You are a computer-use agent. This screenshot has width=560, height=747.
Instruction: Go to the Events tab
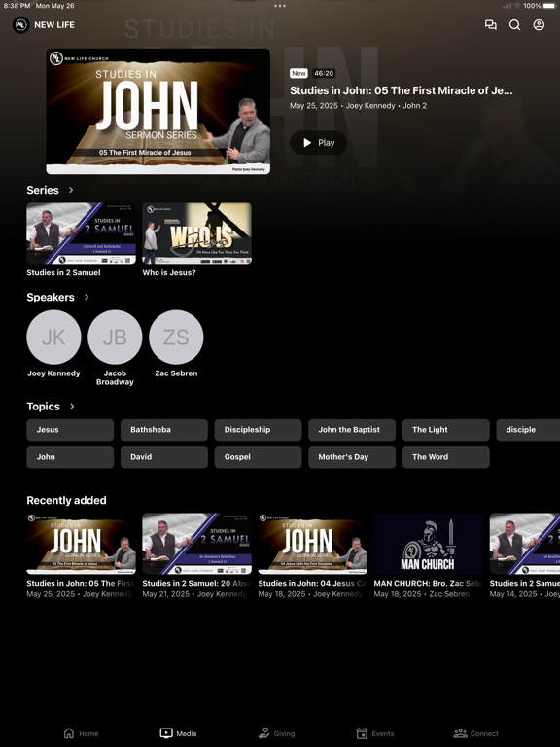(x=375, y=733)
